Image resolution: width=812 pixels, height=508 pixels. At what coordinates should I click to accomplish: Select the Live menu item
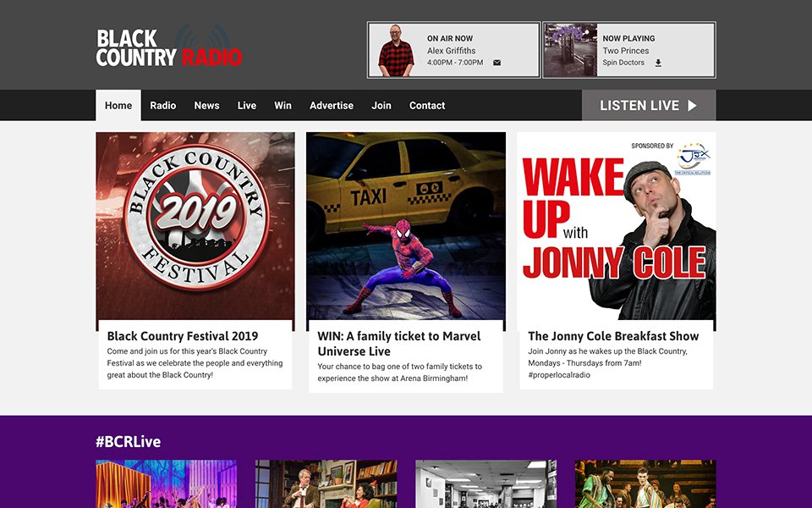click(x=247, y=105)
